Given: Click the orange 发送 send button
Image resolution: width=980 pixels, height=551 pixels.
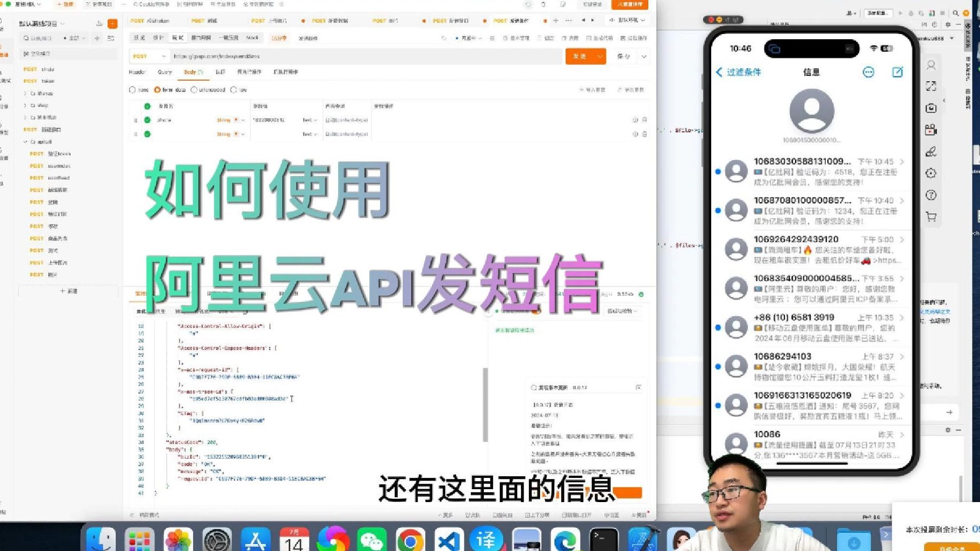Looking at the screenshot, I should click(581, 56).
